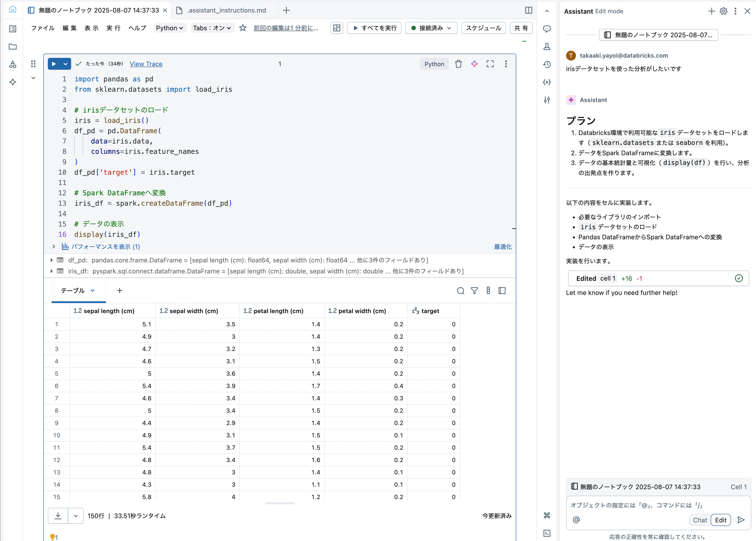Toggle side panel icon at tab bar right
This screenshot has height=541, width=756.
tap(529, 10)
